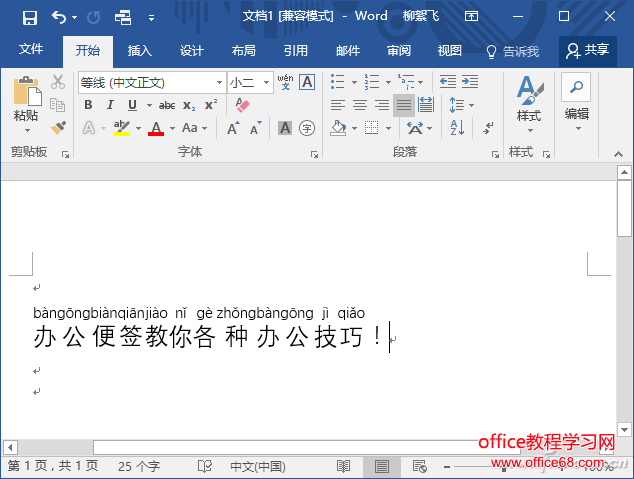Click the 告诉我 search box

(513, 51)
